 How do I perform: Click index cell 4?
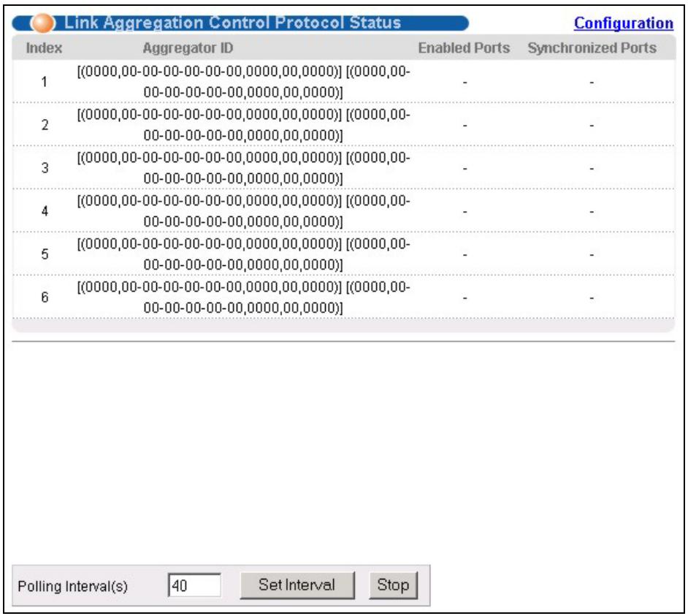pyautogui.click(x=45, y=210)
